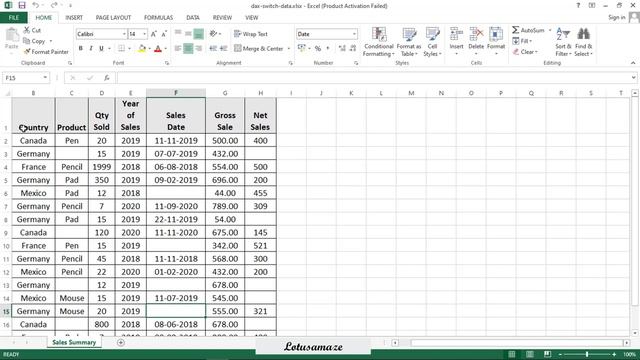This screenshot has height=360, width=640.
Task: Open the font size dropdown
Action: pos(144,34)
